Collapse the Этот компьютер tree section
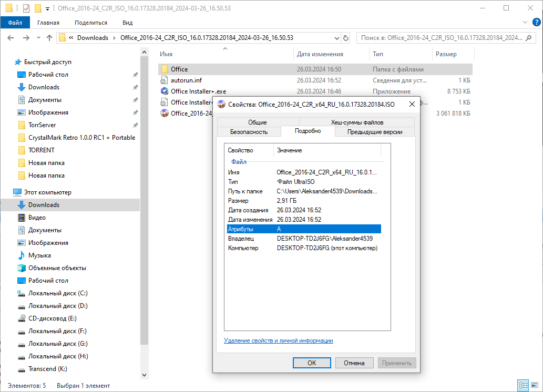 tap(6, 192)
